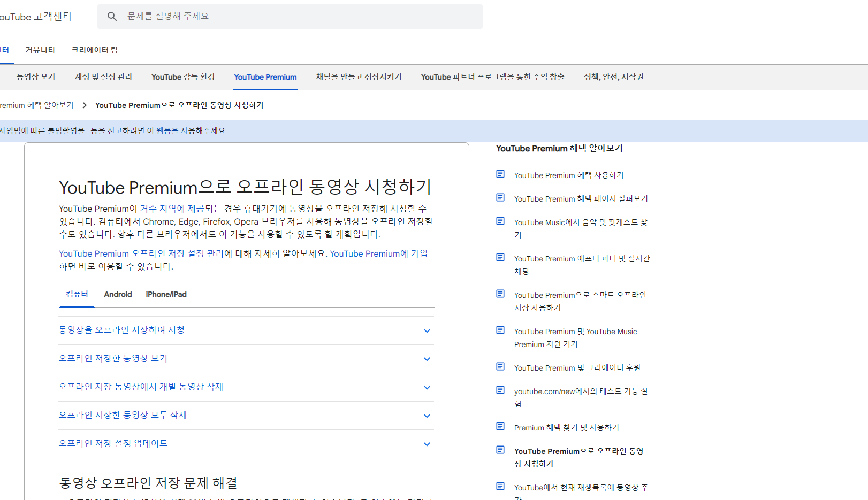Click the Premium 혜택 알아보기 breadcrumb
The width and height of the screenshot is (868, 500).
pyautogui.click(x=37, y=105)
